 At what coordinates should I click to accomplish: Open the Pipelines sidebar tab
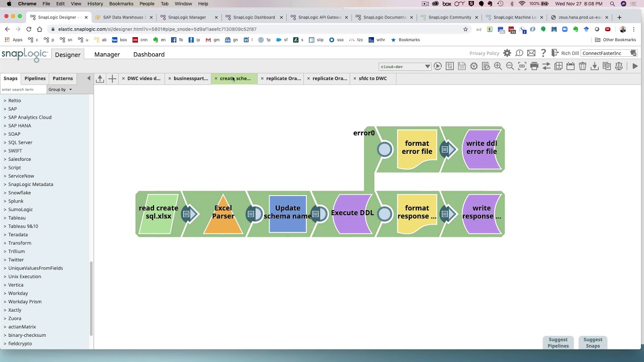pyautogui.click(x=35, y=78)
